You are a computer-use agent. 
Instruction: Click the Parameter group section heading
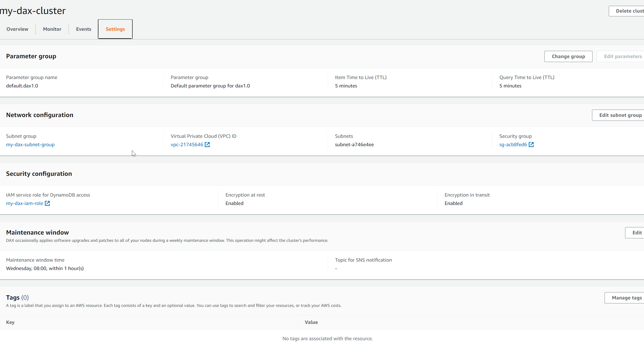pyautogui.click(x=31, y=56)
